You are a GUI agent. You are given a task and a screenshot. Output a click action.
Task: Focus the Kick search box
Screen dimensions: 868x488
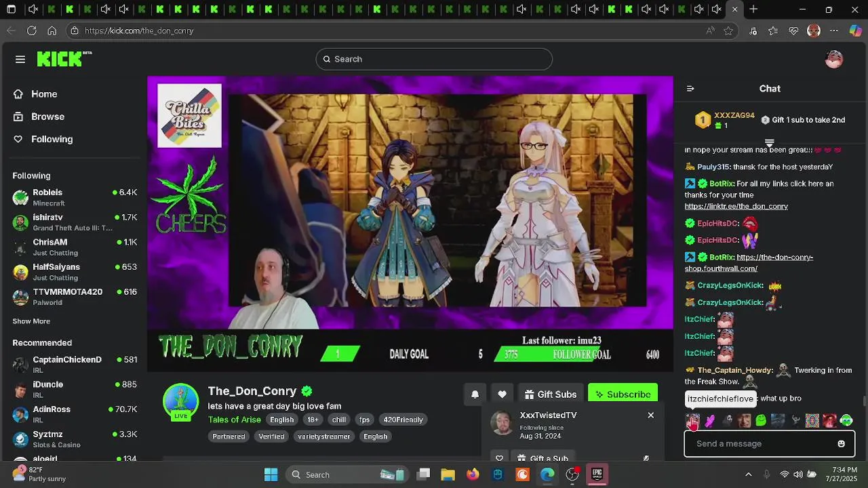(434, 59)
